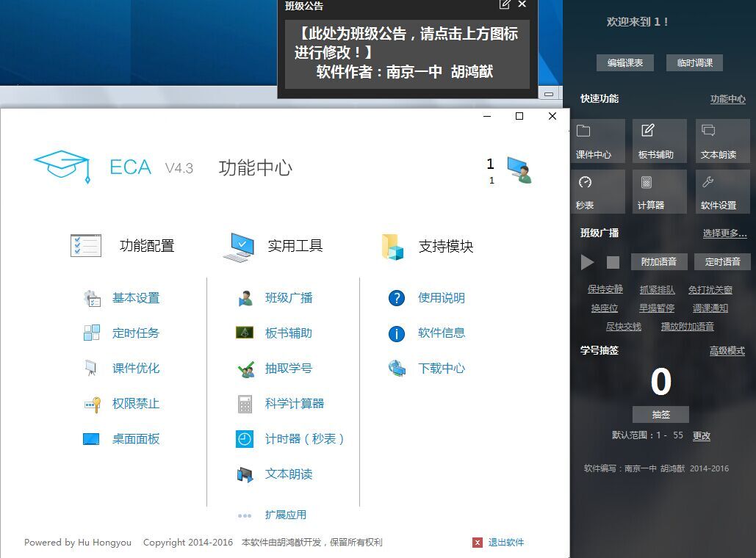Click the drawn number 0 display
Image resolution: width=756 pixels, height=558 pixels.
click(x=660, y=382)
